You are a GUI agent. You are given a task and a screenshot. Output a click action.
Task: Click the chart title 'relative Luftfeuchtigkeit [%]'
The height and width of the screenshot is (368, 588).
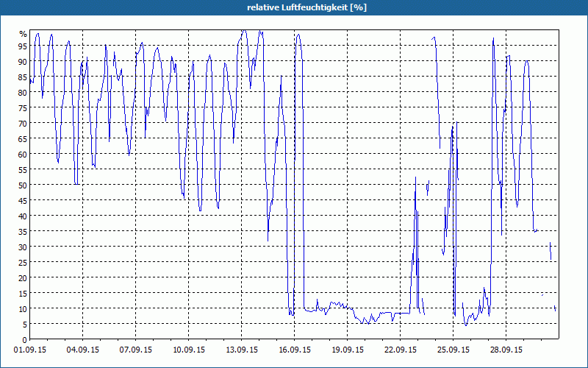tap(306, 7)
